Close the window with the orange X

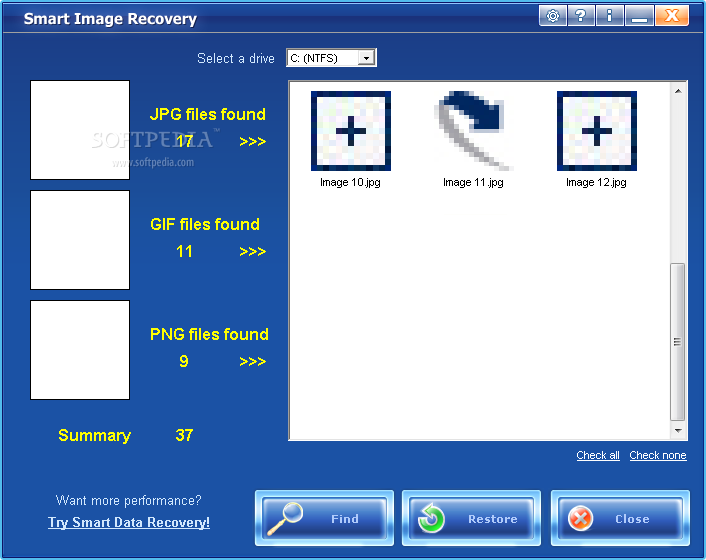pyautogui.click(x=672, y=16)
